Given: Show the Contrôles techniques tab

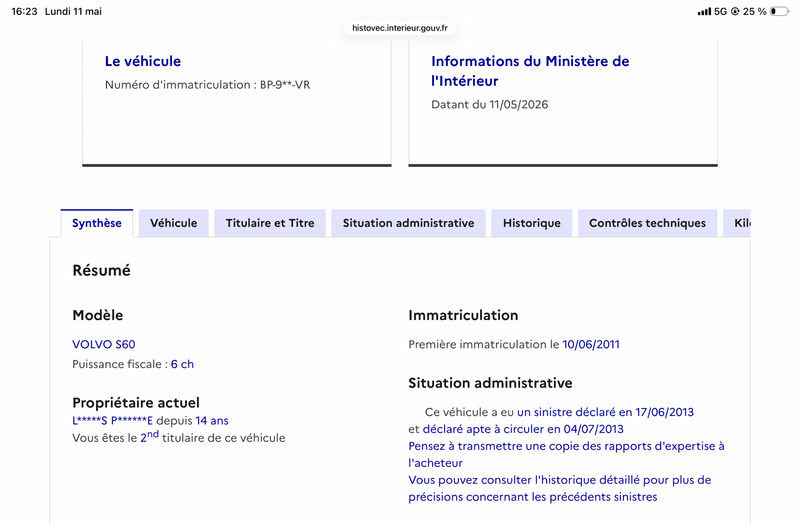Looking at the screenshot, I should point(647,223).
